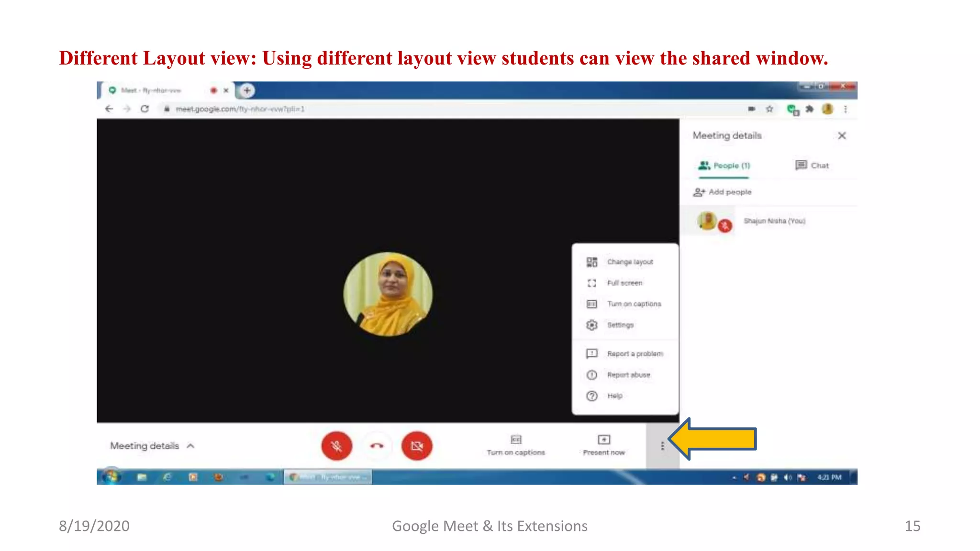Select Shajun Nisha (You) participant entry
Image resolution: width=980 pixels, height=551 pixels.
[768, 221]
